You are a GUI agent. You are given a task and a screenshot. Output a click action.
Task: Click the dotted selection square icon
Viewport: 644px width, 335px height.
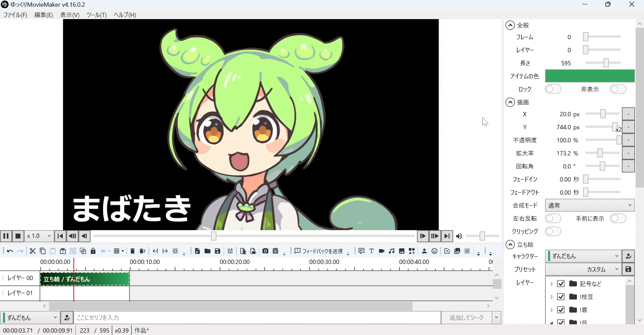click(175, 251)
